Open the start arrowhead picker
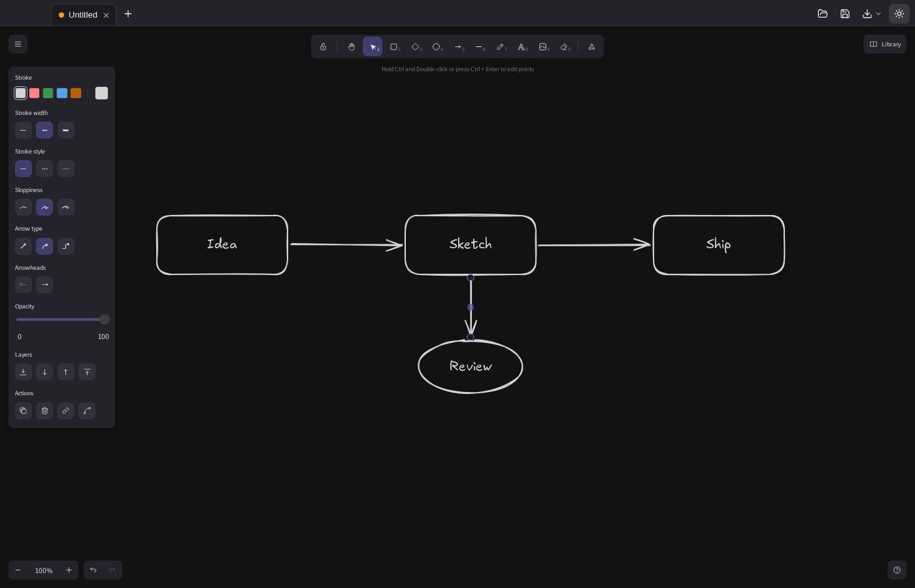Viewport: 915px width, 588px height. [24, 285]
